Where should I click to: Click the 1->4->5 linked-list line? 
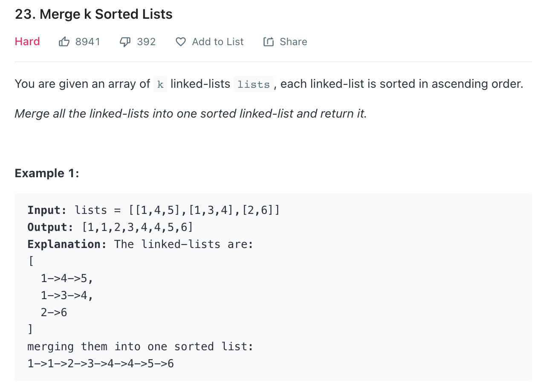(x=67, y=278)
